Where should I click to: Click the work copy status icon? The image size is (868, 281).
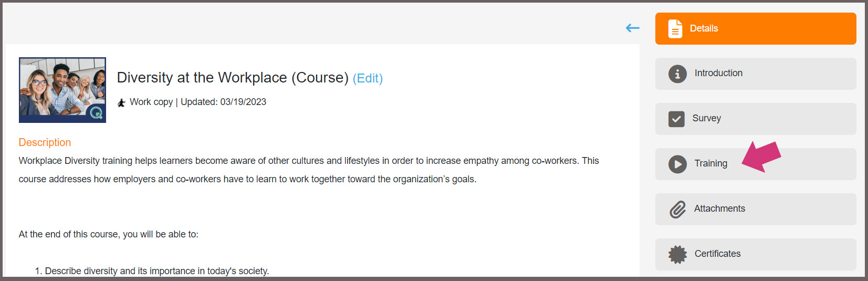point(121,102)
